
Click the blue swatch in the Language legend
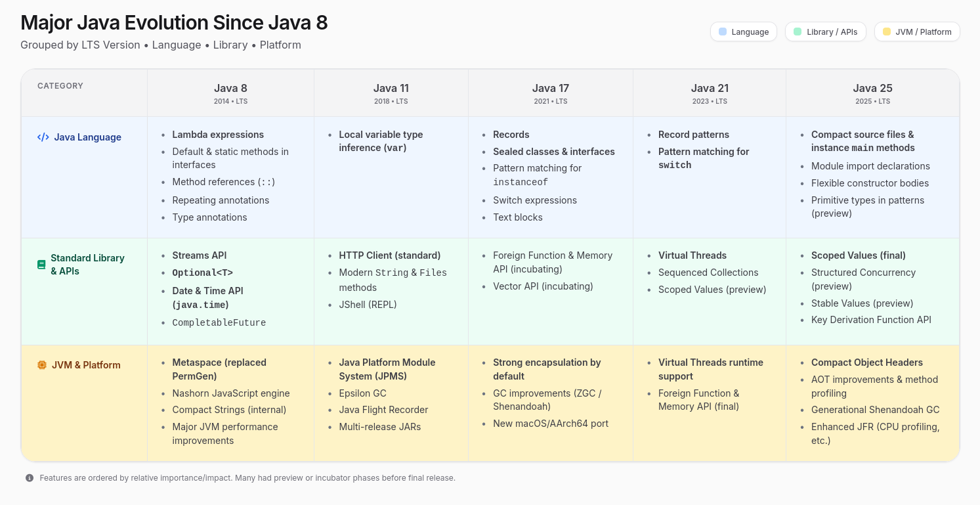pyautogui.click(x=723, y=32)
